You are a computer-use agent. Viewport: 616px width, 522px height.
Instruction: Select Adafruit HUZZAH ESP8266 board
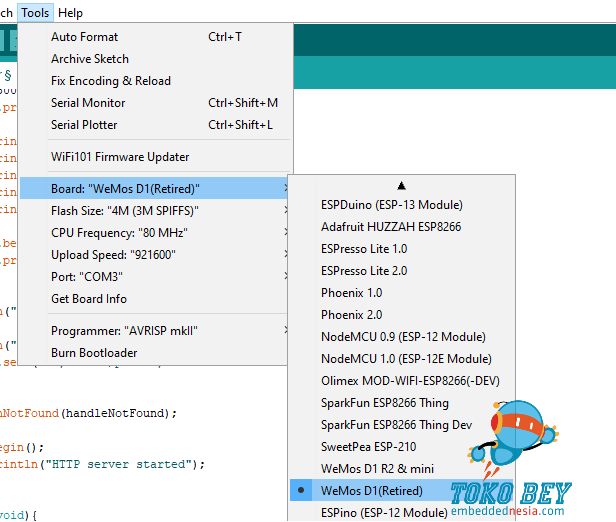[402, 227]
